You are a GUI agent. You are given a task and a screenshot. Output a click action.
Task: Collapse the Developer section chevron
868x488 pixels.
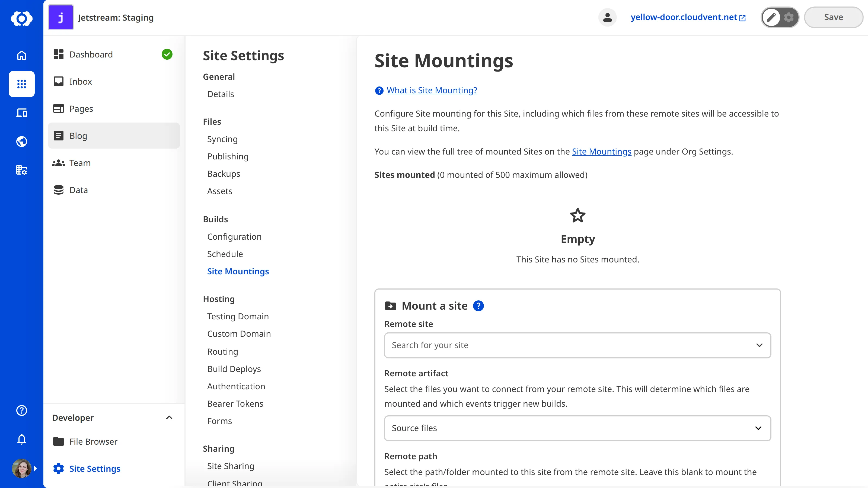pyautogui.click(x=169, y=418)
